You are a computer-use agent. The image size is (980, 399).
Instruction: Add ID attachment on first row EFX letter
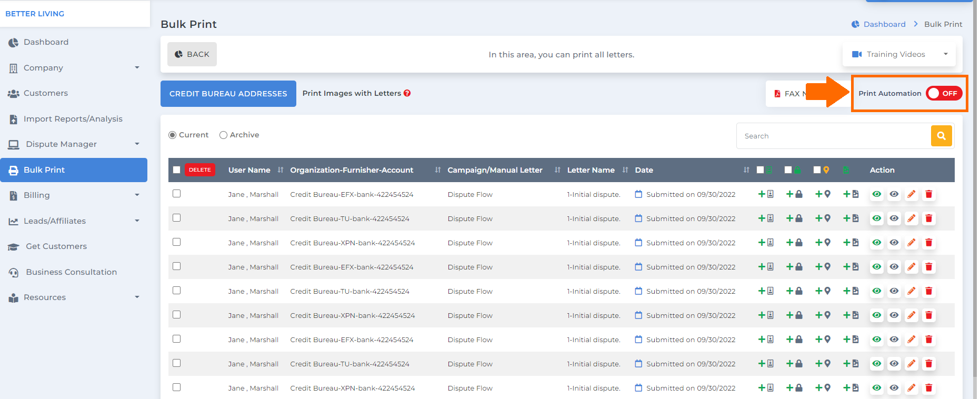(766, 194)
